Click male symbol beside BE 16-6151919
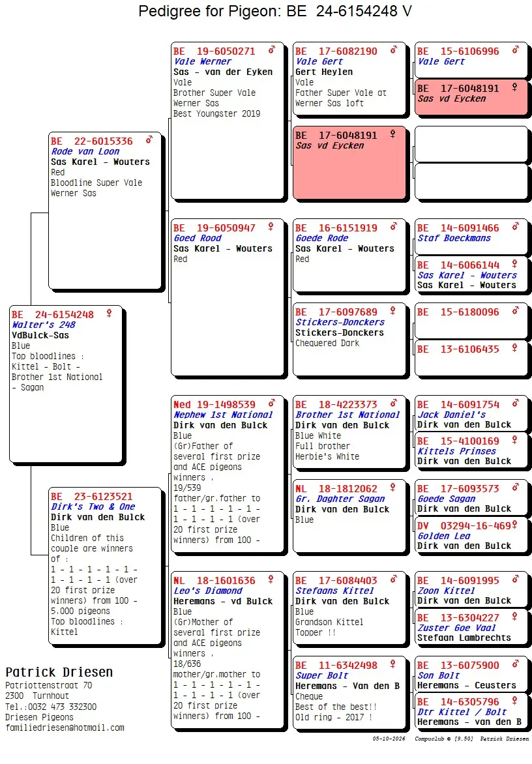 (394, 227)
